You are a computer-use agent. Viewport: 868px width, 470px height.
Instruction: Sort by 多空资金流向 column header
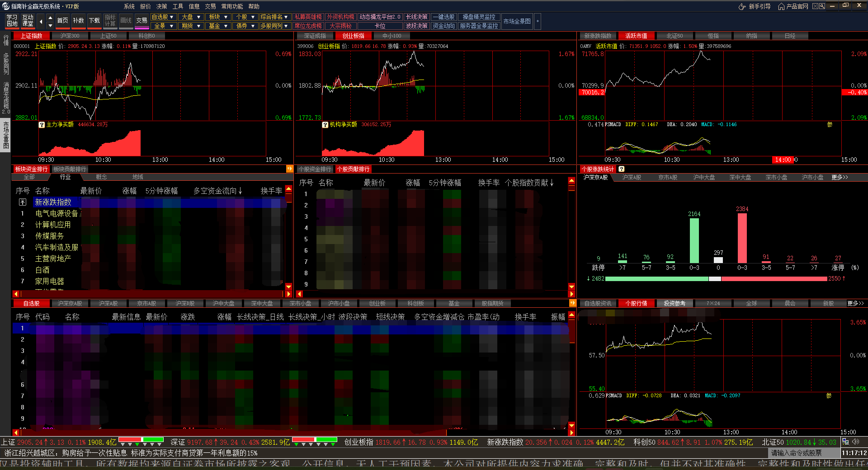click(217, 191)
